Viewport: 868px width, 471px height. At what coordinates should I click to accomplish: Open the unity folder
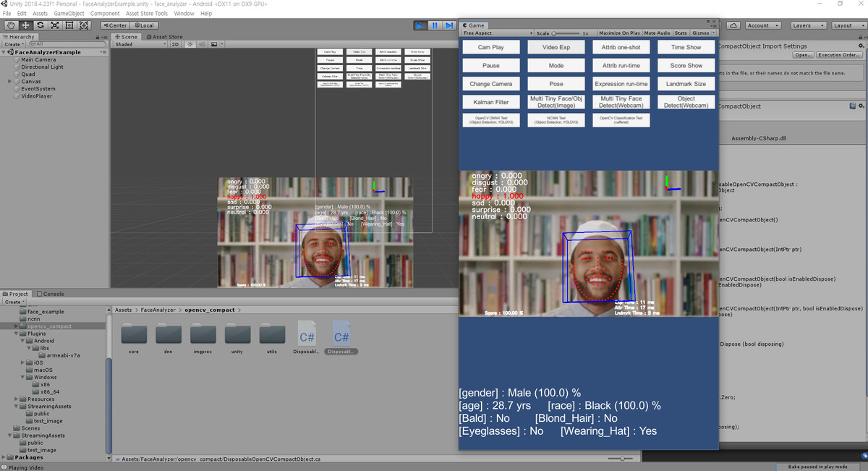237,338
